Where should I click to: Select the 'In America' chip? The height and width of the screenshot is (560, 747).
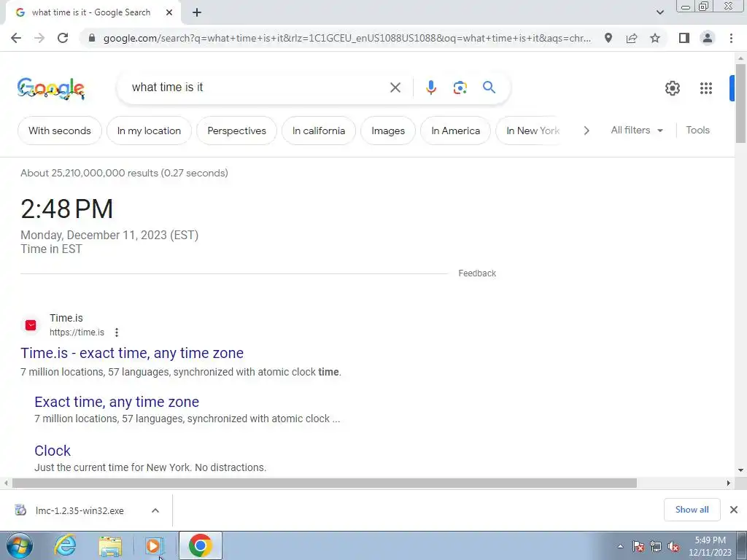455,131
